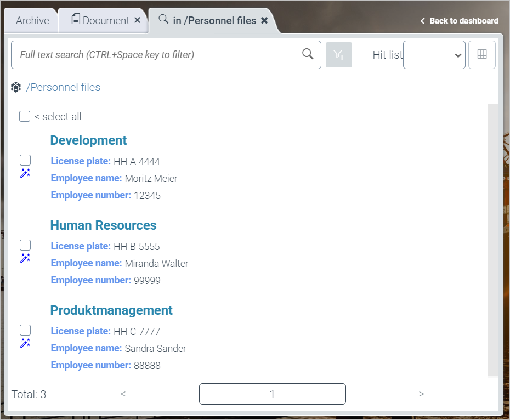Click the cube icon beside /Personnel files

click(16, 87)
